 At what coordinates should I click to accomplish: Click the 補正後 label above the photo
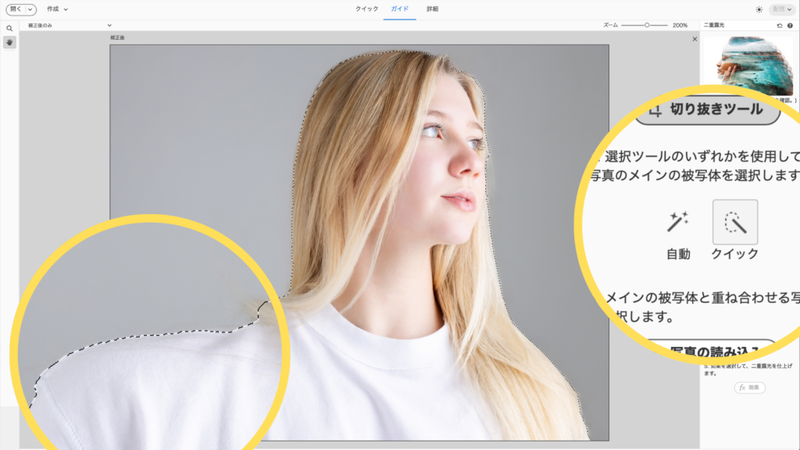click(x=117, y=38)
